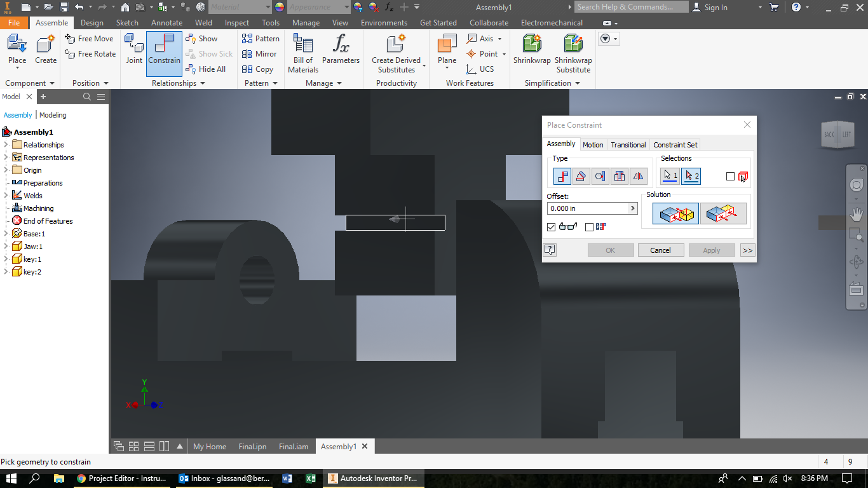Image resolution: width=868 pixels, height=488 pixels.
Task: Select the Mate constraint type icon
Action: coord(562,177)
